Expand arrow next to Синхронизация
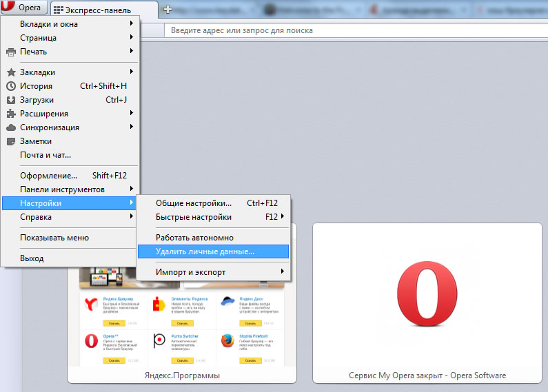Screen dimensions: 548x392 click(x=132, y=127)
